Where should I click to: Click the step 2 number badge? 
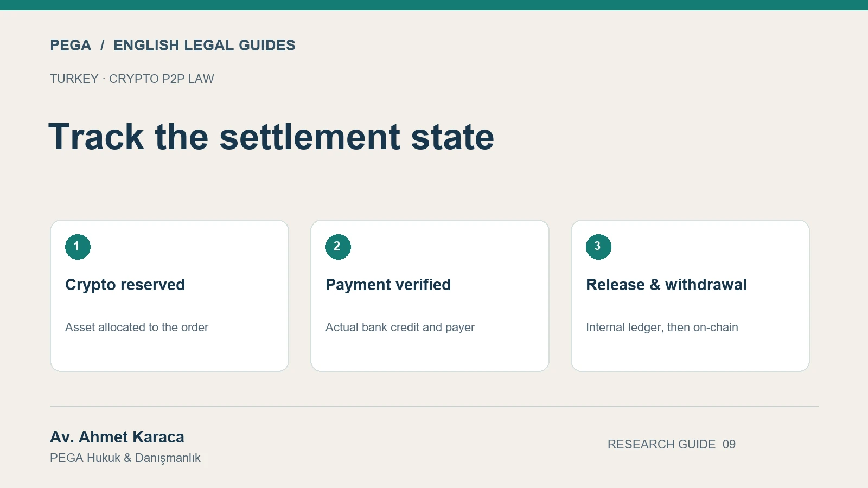pyautogui.click(x=338, y=247)
